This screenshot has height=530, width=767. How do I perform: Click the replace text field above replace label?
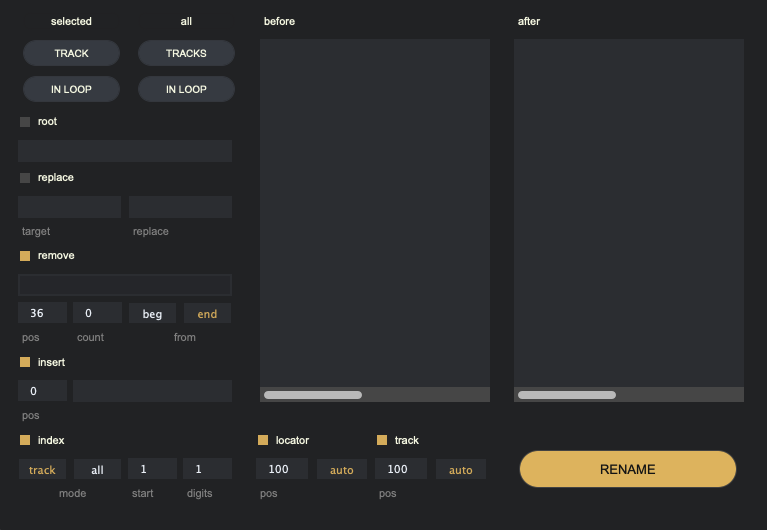click(x=180, y=207)
